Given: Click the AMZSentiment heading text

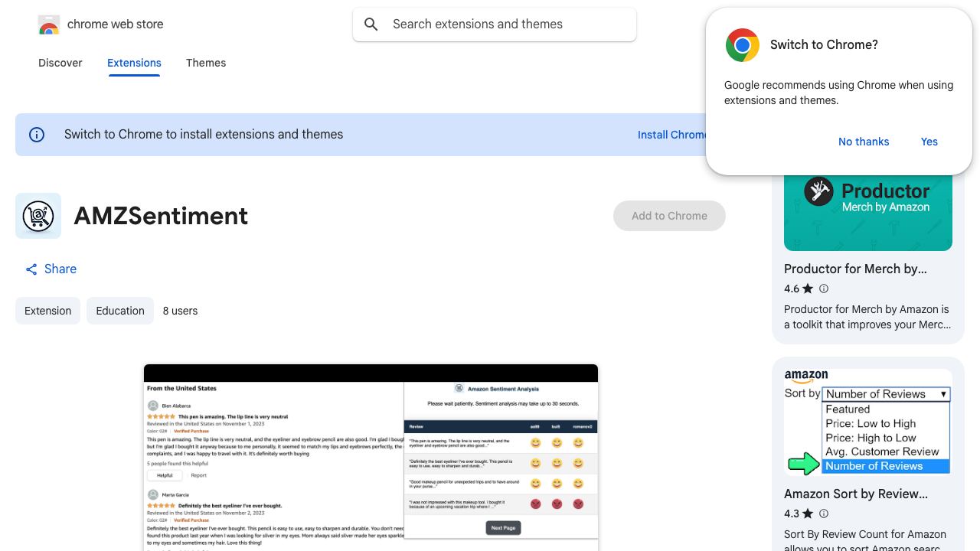Looking at the screenshot, I should tap(161, 216).
